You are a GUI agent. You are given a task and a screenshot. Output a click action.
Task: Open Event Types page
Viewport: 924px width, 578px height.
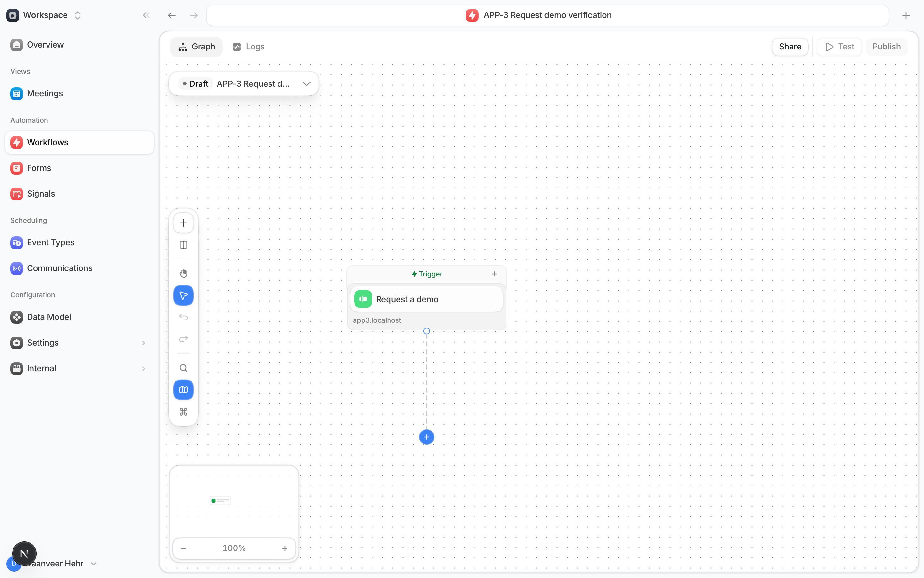(80, 242)
